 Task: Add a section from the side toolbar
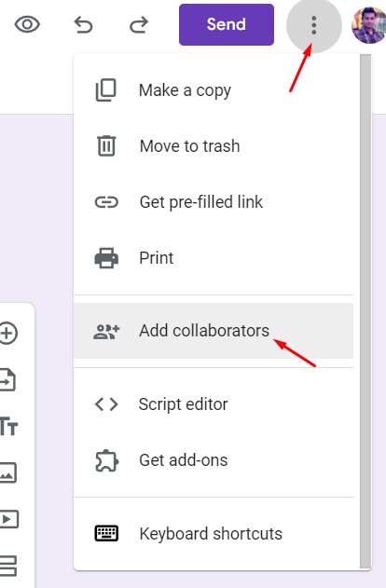8,566
